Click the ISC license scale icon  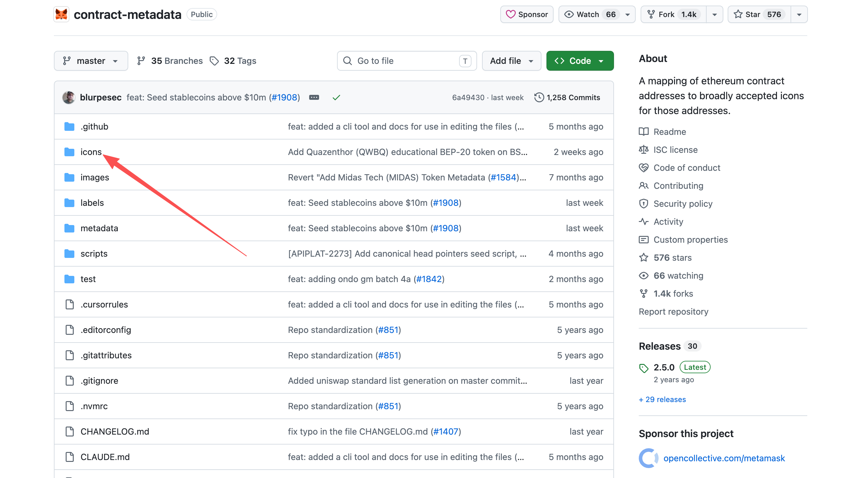coord(644,150)
